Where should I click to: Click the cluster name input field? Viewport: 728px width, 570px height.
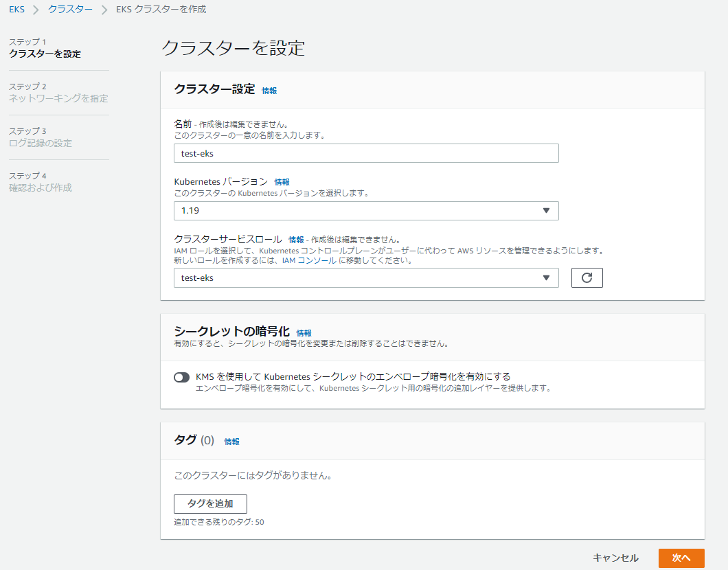click(366, 153)
